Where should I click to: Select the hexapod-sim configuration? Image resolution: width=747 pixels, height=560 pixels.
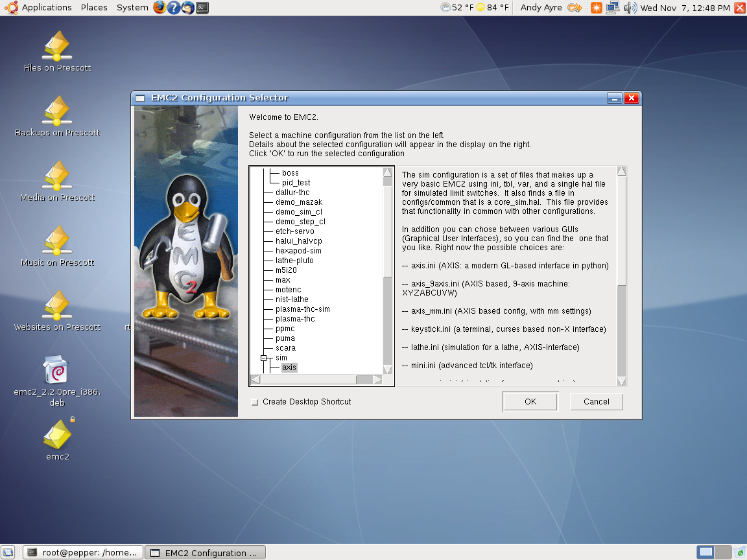[298, 251]
